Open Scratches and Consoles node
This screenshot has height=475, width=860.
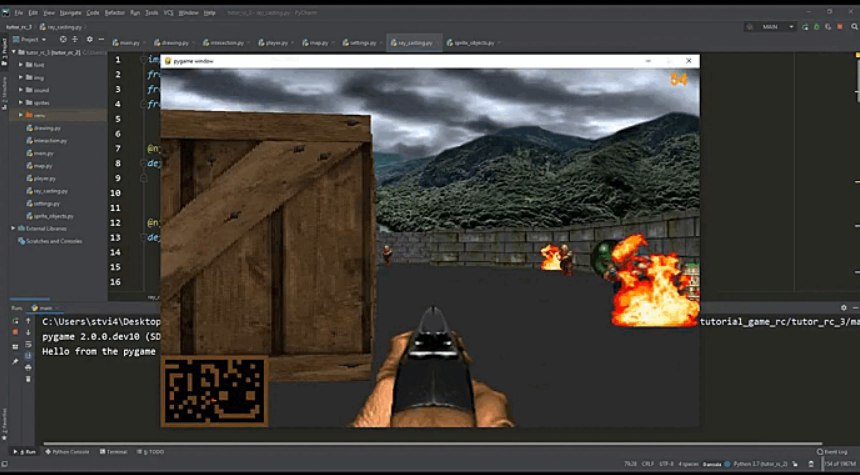click(x=50, y=241)
